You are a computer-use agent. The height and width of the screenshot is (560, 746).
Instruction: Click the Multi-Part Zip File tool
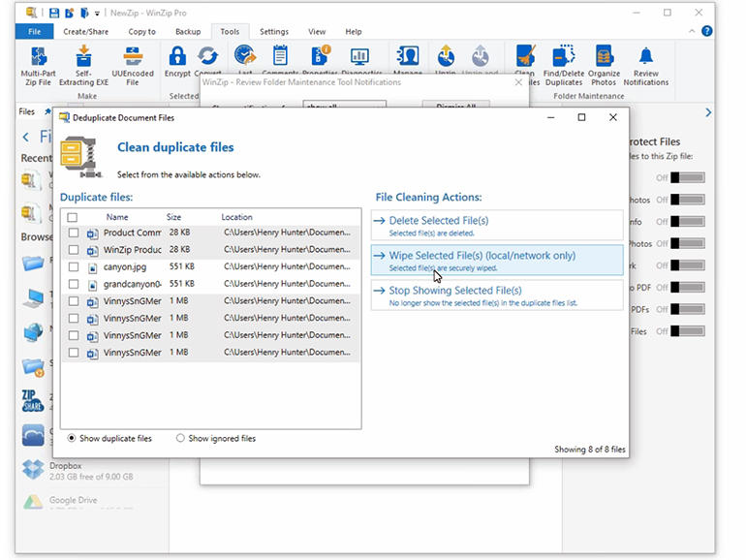tap(38, 66)
